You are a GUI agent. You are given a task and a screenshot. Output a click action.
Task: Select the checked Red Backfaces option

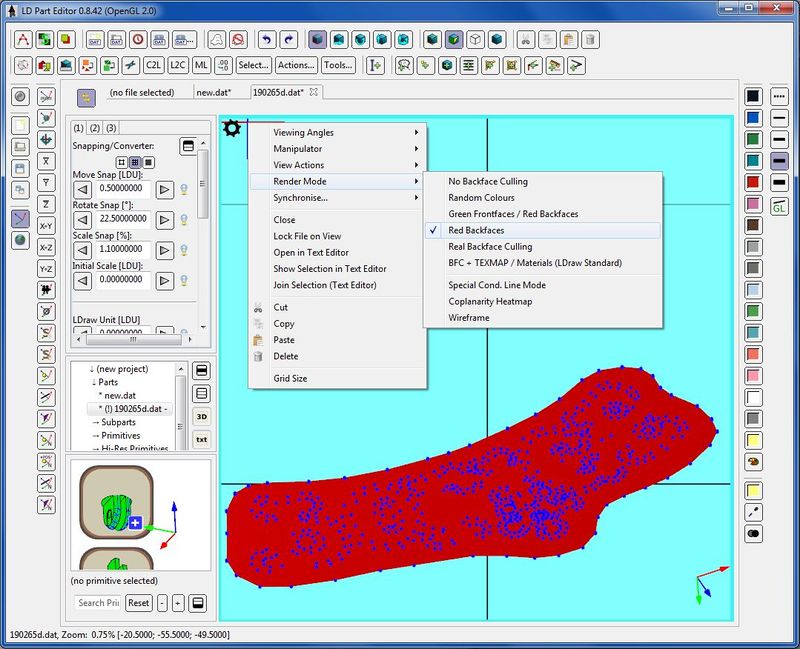(476, 230)
